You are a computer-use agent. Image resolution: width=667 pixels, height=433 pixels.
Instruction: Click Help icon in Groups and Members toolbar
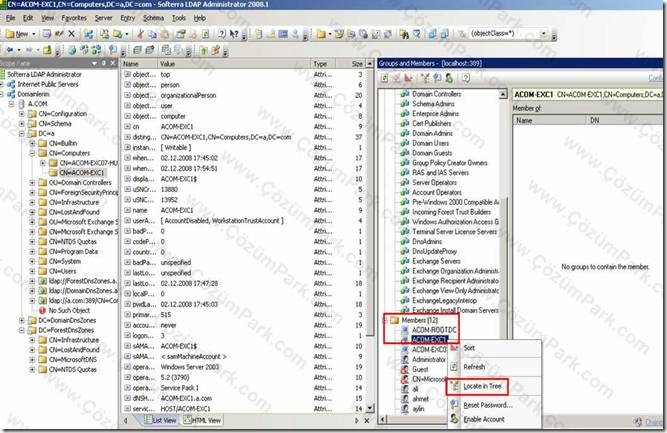466,78
